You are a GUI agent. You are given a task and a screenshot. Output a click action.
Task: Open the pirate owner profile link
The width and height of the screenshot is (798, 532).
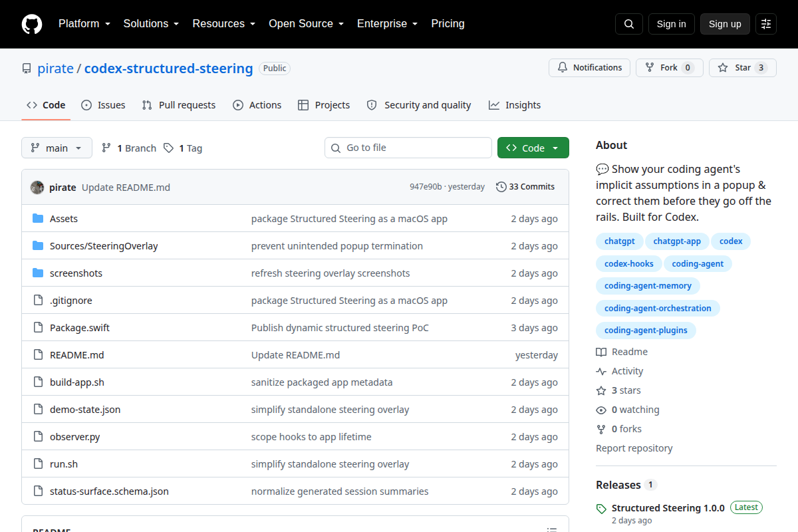[x=55, y=68]
